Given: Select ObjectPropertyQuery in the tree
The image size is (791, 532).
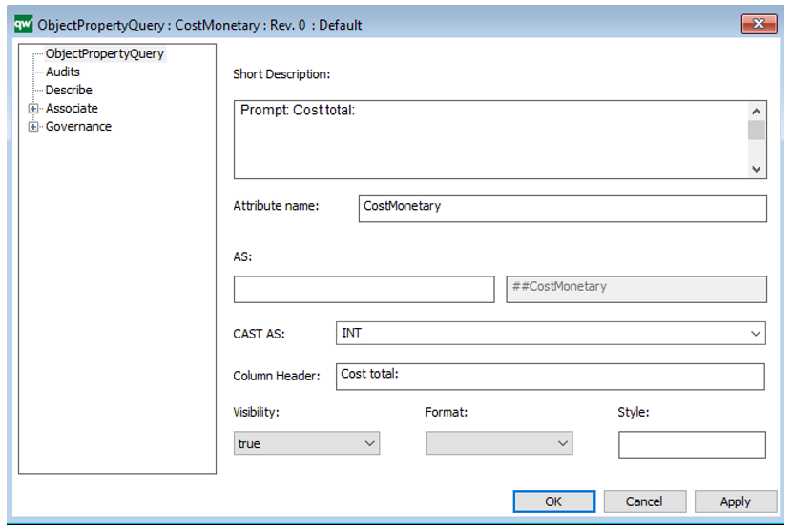Looking at the screenshot, I should pos(105,54).
